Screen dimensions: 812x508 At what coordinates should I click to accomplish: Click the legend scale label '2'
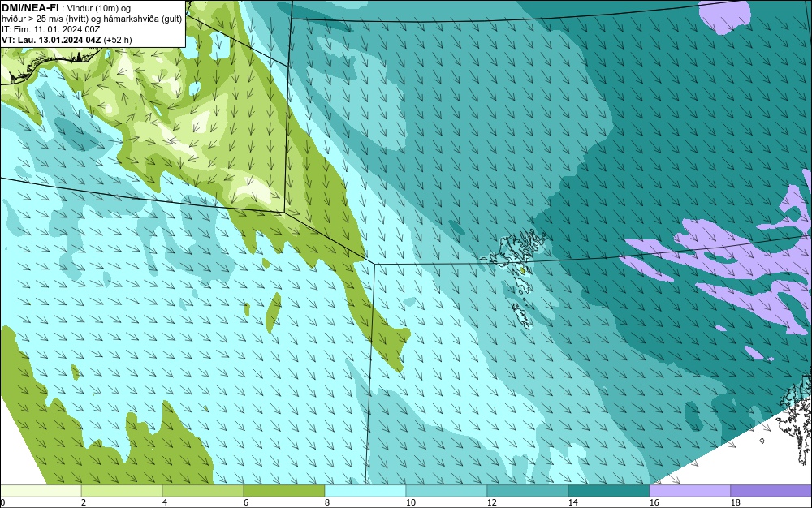84,502
